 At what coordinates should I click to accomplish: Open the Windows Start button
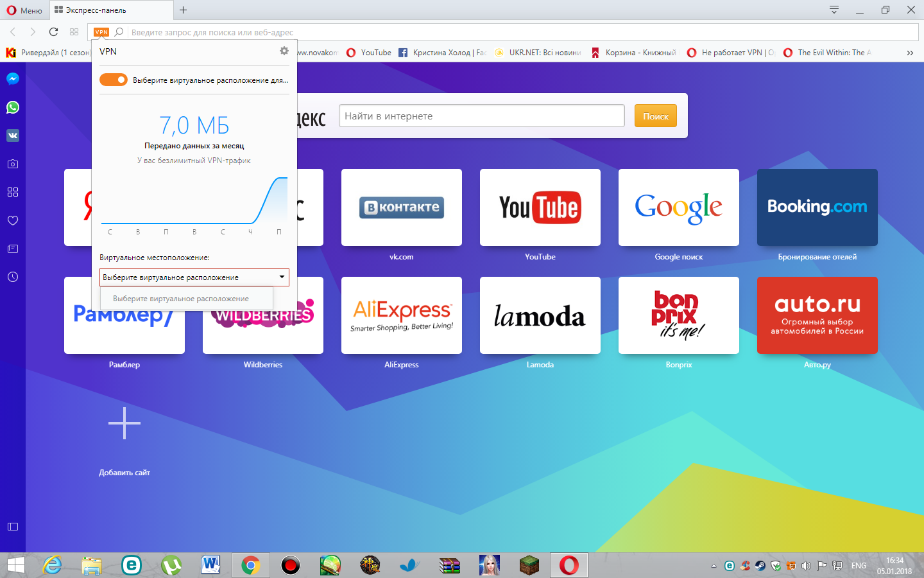(15, 565)
